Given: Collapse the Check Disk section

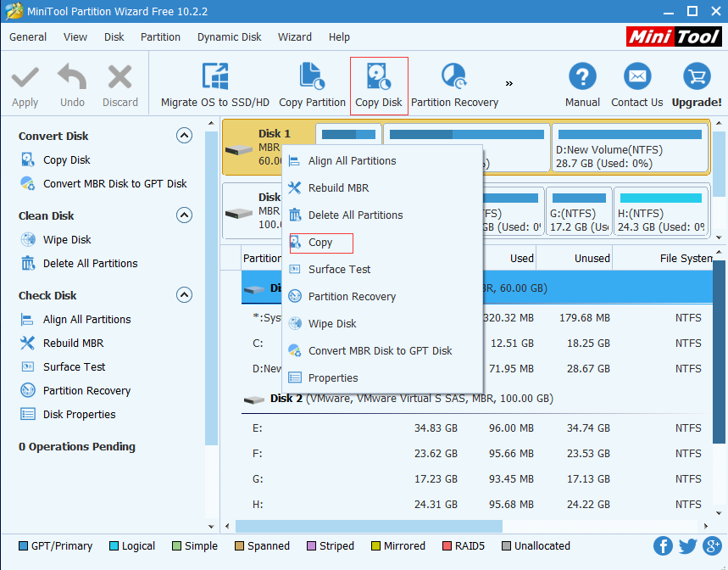Looking at the screenshot, I should point(184,295).
